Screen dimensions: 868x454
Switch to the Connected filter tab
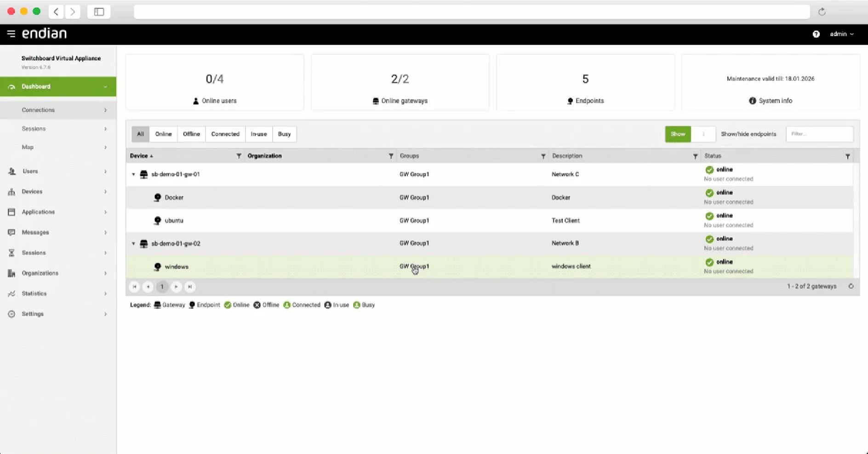225,134
